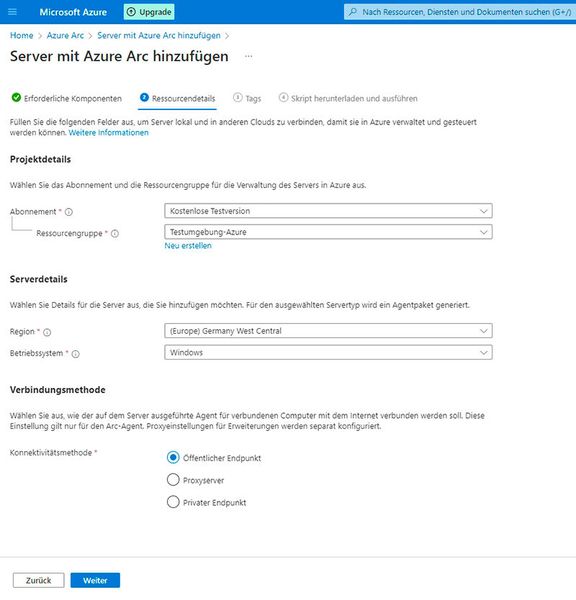Image resolution: width=576 pixels, height=600 pixels.
Task: Open the Abonnement dropdown
Action: click(x=328, y=211)
